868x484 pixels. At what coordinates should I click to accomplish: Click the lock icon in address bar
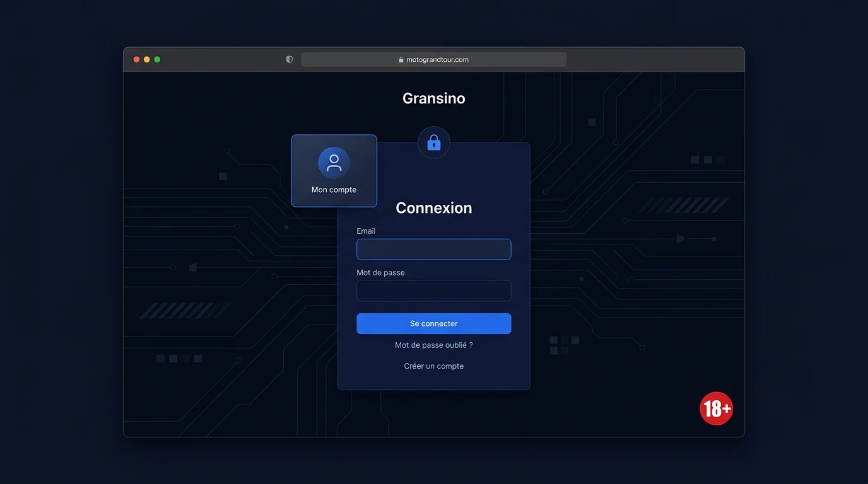pyautogui.click(x=401, y=60)
